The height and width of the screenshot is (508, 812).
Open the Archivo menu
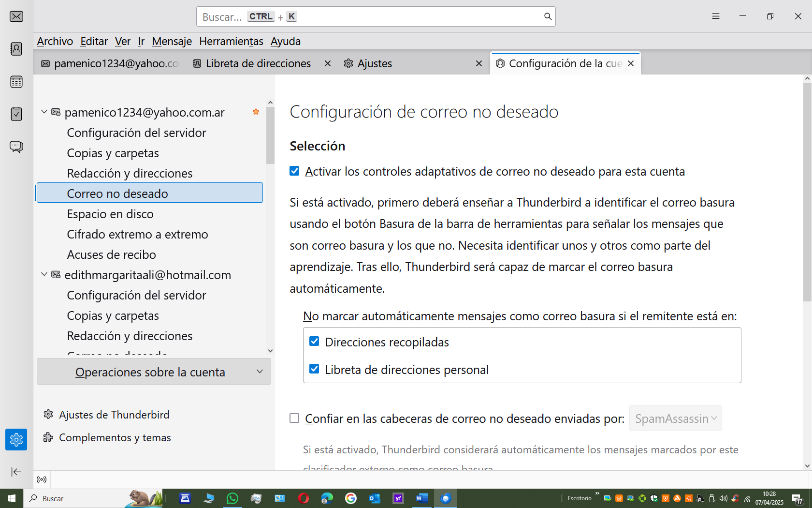coord(55,41)
